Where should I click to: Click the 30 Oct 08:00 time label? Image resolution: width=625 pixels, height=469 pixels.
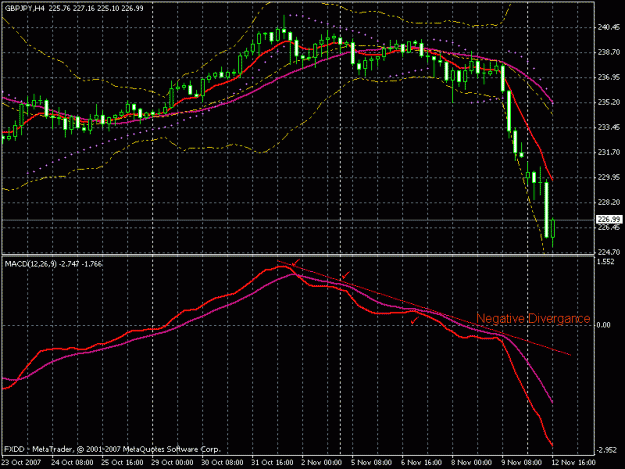[222, 463]
